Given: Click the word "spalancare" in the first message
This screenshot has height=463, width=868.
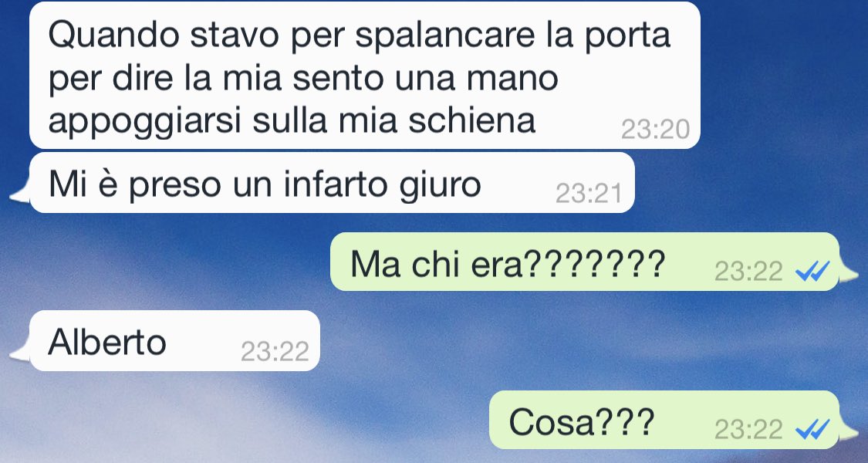Looking at the screenshot, I should (x=444, y=37).
